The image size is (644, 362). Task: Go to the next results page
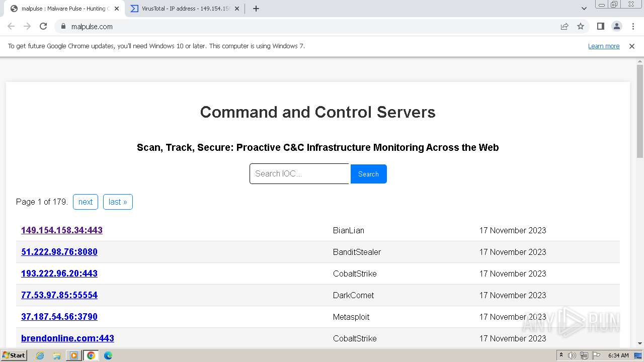(86, 202)
